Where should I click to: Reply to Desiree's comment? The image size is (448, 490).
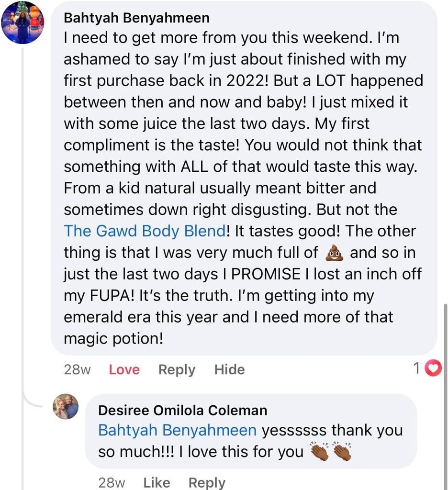pos(207,482)
